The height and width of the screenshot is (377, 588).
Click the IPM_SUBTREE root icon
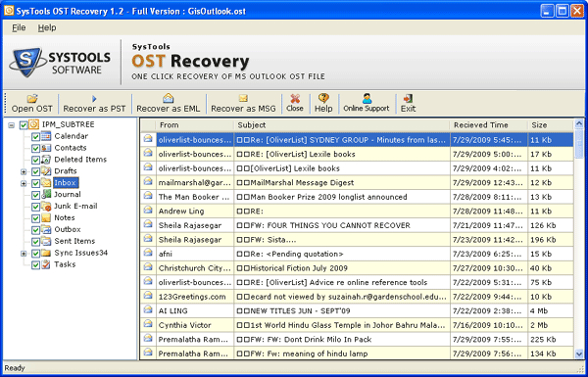33,124
